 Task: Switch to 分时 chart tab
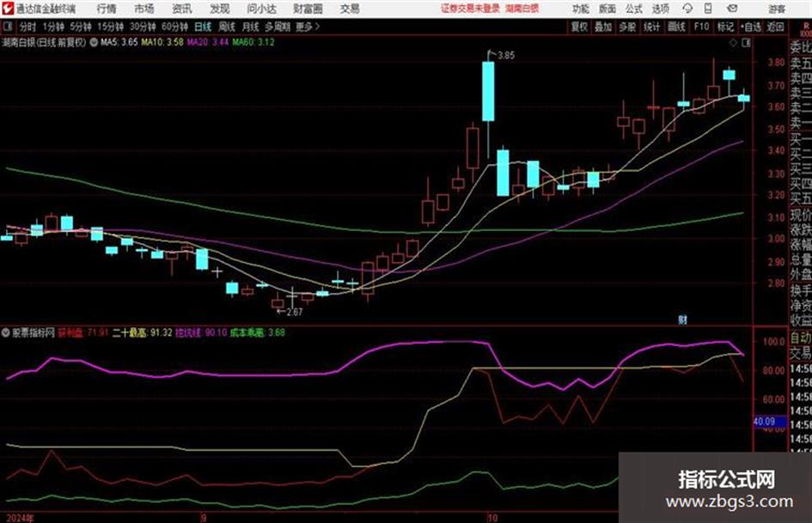[x=28, y=27]
